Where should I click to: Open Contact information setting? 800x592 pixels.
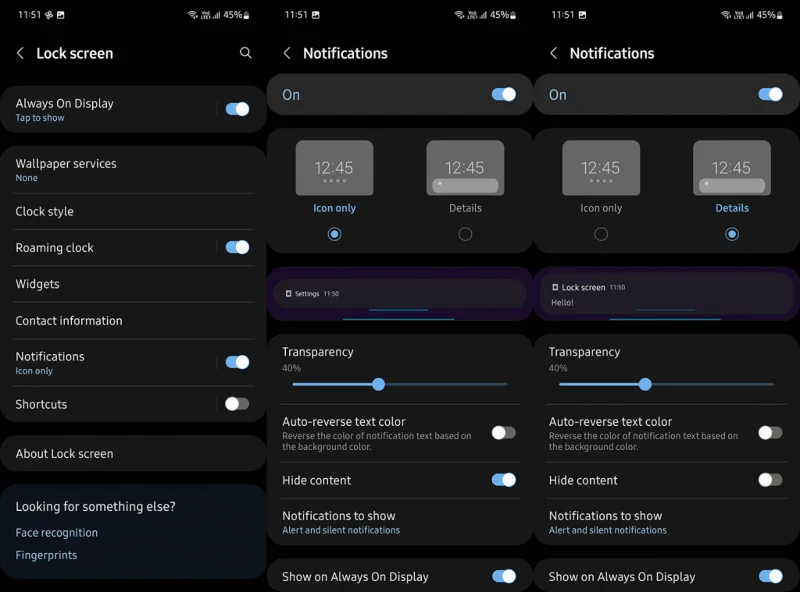(134, 320)
